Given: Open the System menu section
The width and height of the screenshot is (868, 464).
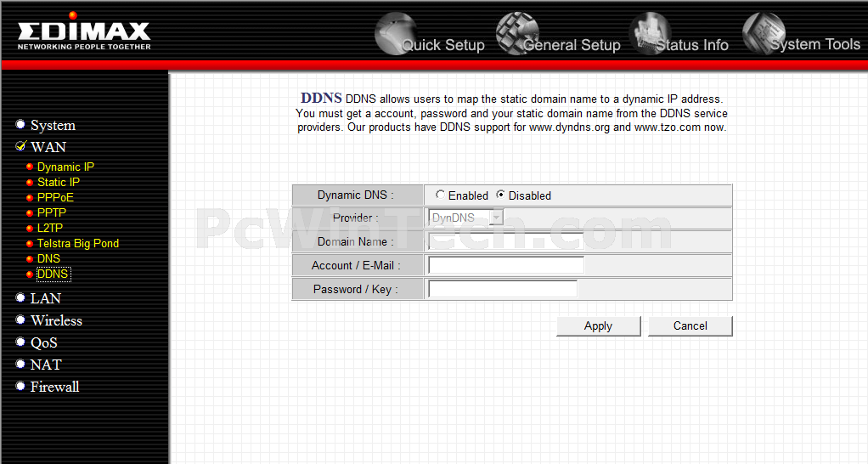Looking at the screenshot, I should click(x=53, y=126).
